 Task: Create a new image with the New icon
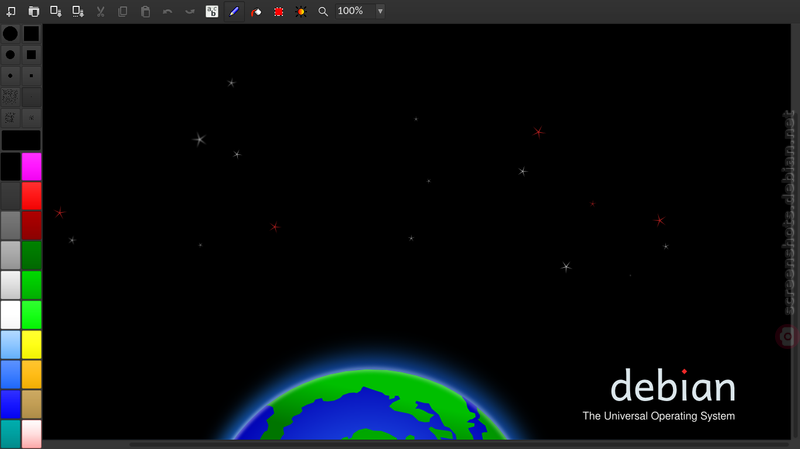point(11,11)
